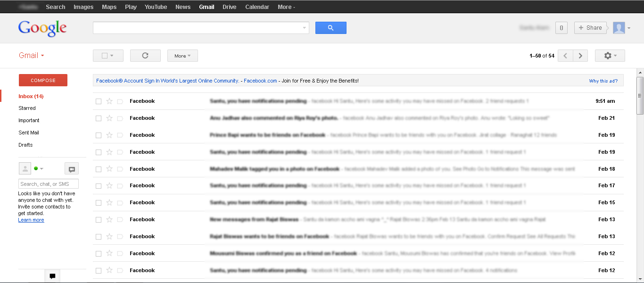Open the Starred folder
This screenshot has height=283, width=644.
[x=27, y=108]
